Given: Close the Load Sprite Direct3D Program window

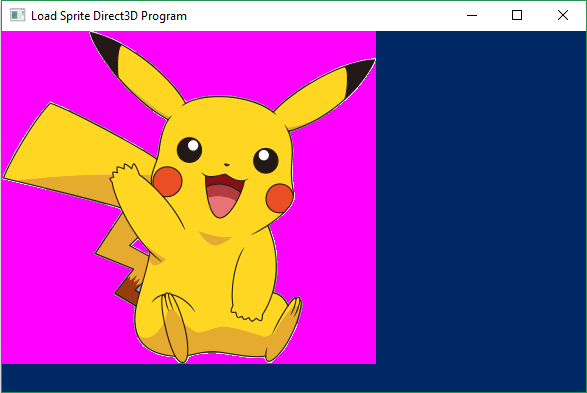Looking at the screenshot, I should pos(563,15).
